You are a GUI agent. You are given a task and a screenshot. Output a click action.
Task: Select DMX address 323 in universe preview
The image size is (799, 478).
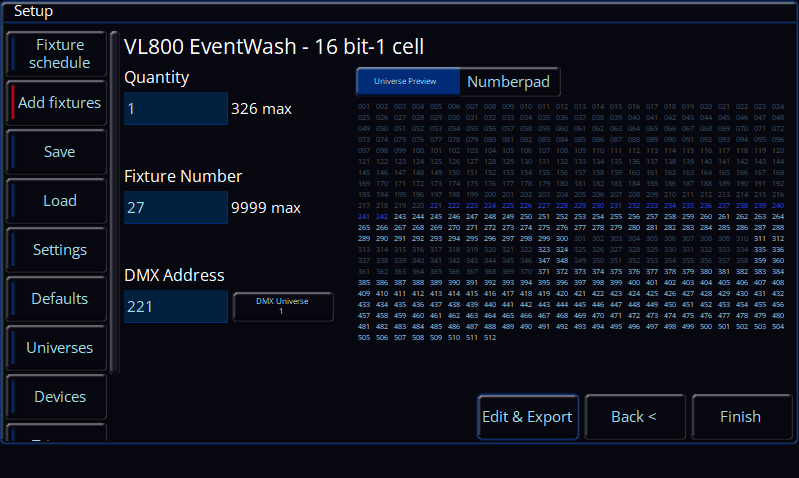pyautogui.click(x=544, y=250)
